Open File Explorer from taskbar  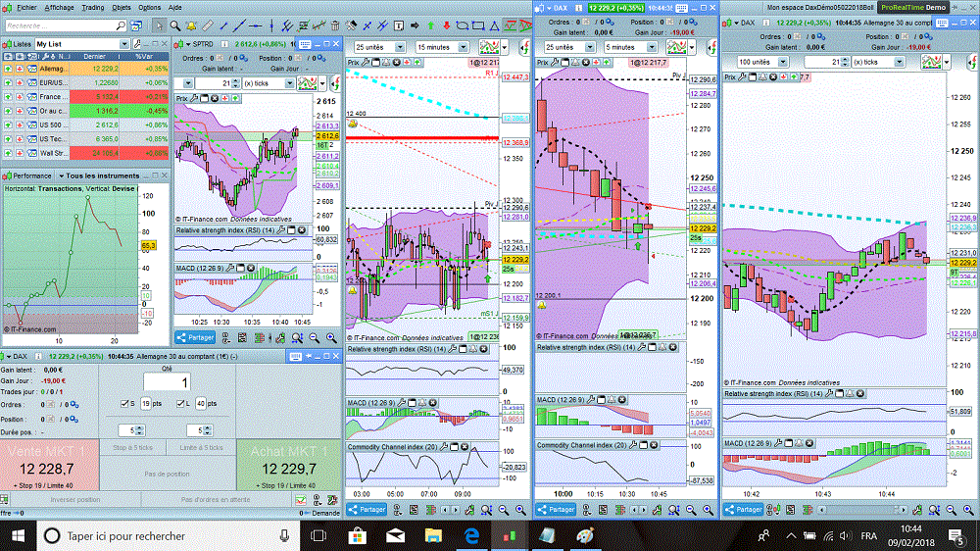pyautogui.click(x=433, y=536)
